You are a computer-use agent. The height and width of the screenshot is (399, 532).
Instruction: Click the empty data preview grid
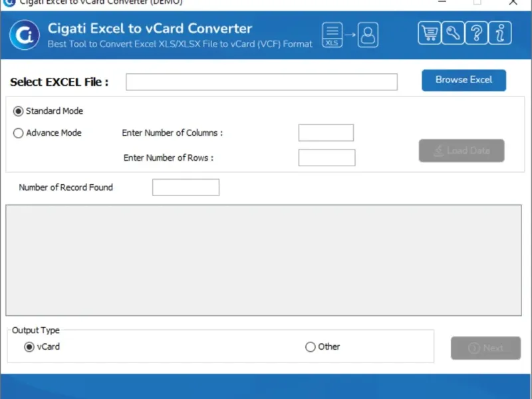coord(263,260)
